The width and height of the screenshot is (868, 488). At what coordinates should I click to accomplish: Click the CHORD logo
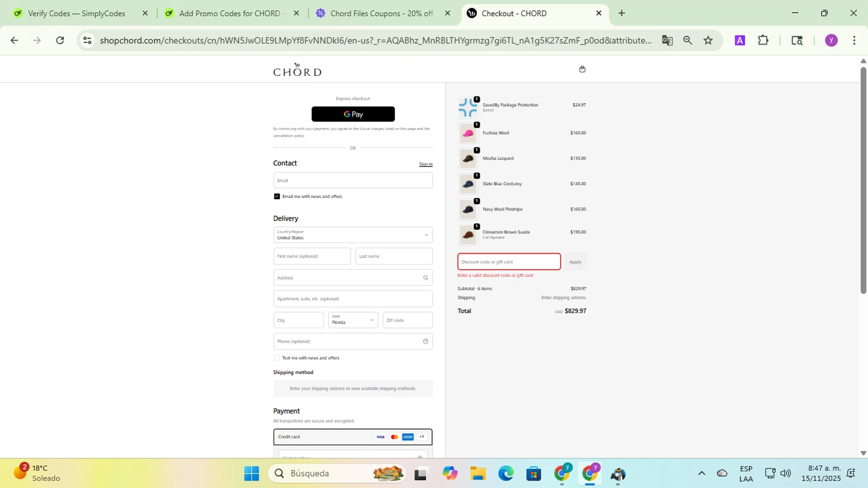click(297, 70)
